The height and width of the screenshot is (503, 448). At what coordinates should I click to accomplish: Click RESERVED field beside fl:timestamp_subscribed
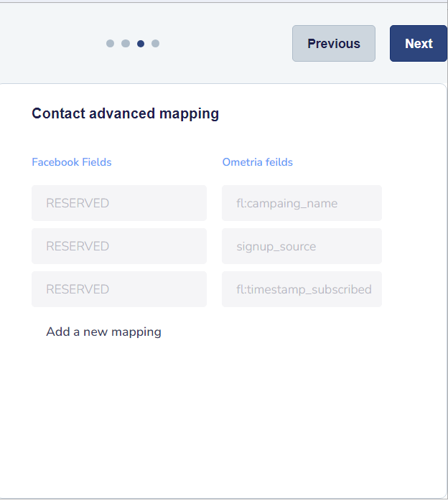(119, 289)
